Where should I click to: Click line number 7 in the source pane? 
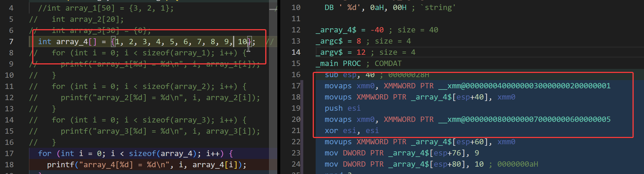[x=11, y=42]
